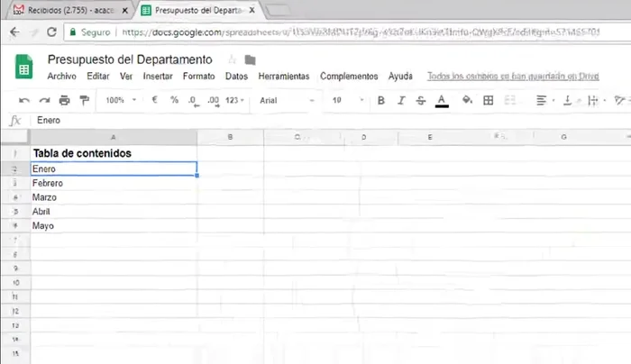Open the text color picker
Image resolution: width=631 pixels, height=364 pixels.
click(x=442, y=100)
